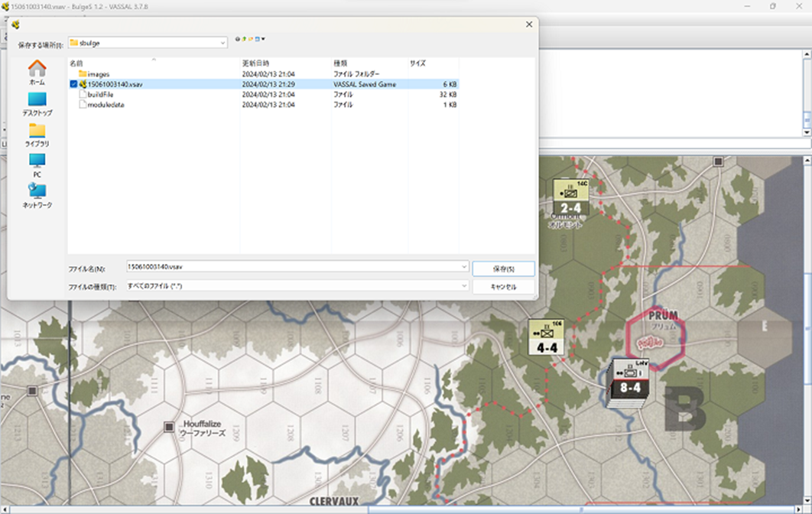Toggle checkbox for 15061003140.vsav
Viewport: 812px width, 514px height.
click(73, 84)
